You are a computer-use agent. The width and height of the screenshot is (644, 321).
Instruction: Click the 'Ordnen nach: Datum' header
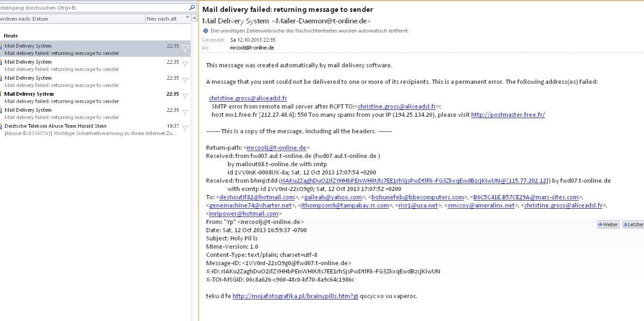coord(24,19)
